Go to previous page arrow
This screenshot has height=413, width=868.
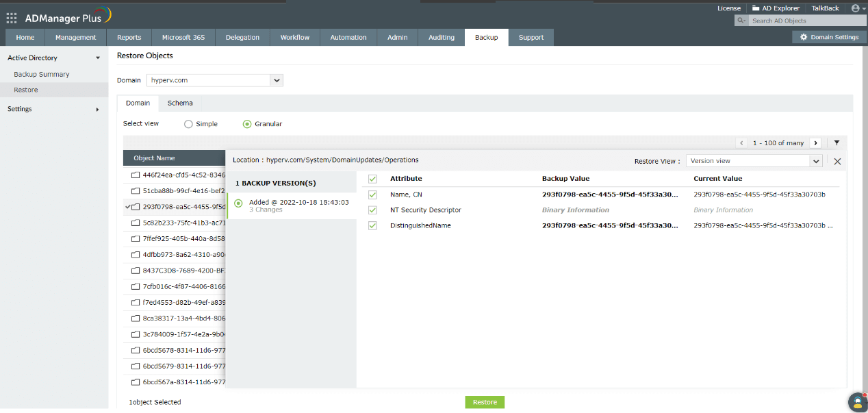742,143
